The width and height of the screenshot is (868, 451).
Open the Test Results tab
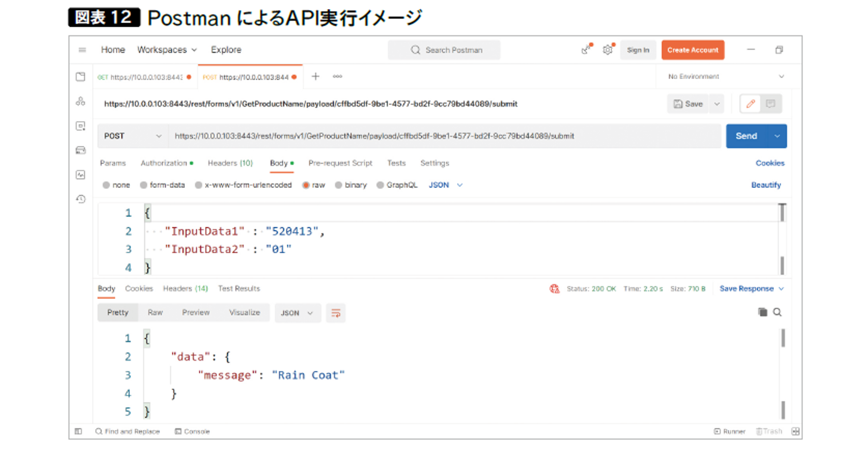point(239,288)
